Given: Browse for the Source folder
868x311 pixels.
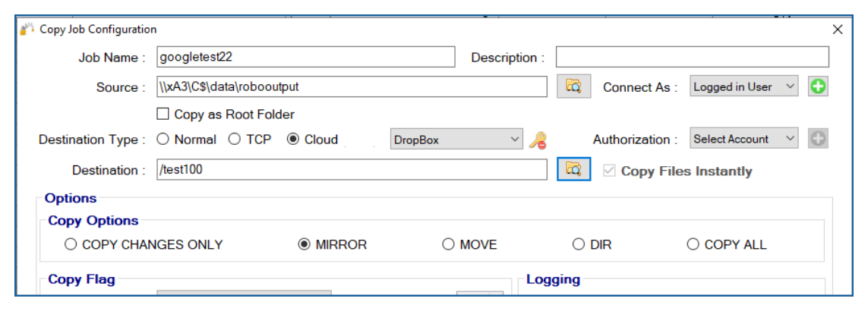Looking at the screenshot, I should tap(573, 86).
